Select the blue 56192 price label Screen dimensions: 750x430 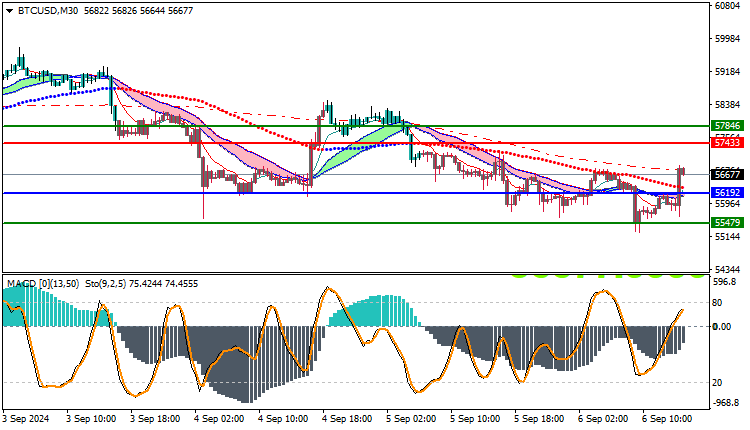[728, 193]
